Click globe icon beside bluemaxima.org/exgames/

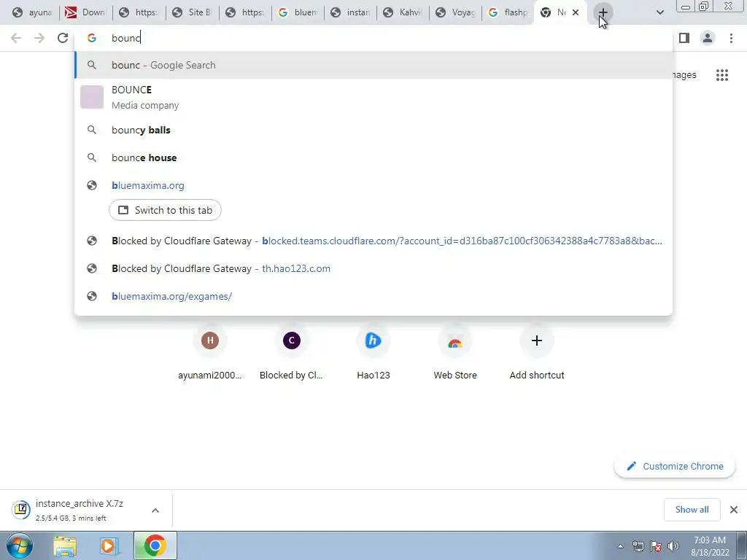tap(92, 296)
